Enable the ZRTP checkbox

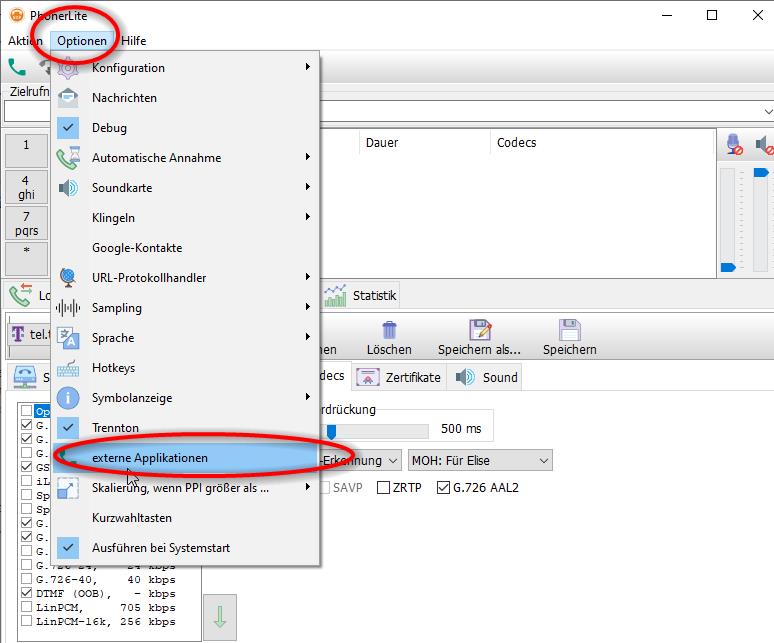coord(384,488)
